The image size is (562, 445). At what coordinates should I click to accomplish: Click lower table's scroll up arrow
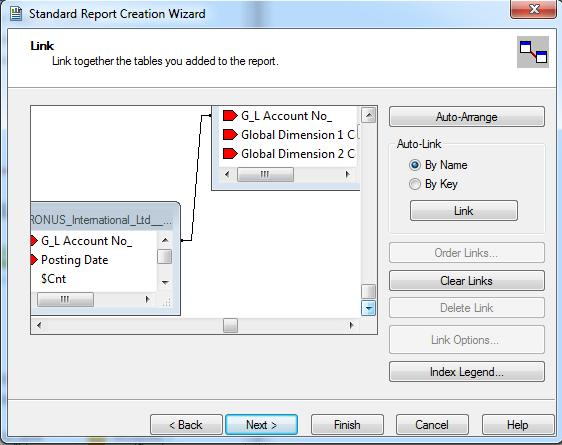click(x=165, y=240)
